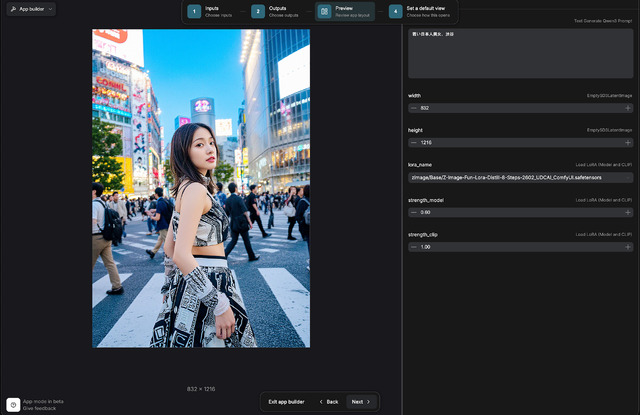Decrease height value with minus icon
This screenshot has height=415, width=640.
pos(414,143)
